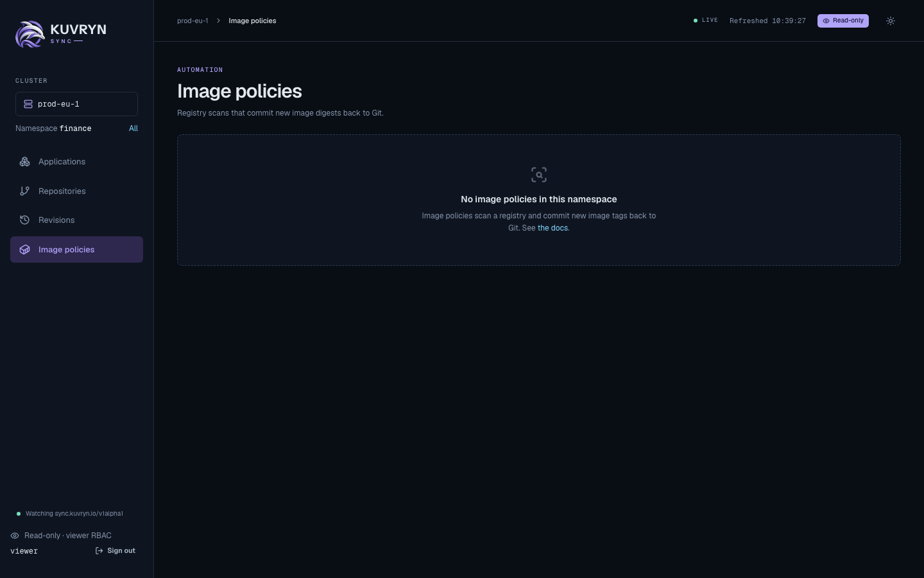
Task: Click the Applications sidebar icon
Action: coord(25,162)
